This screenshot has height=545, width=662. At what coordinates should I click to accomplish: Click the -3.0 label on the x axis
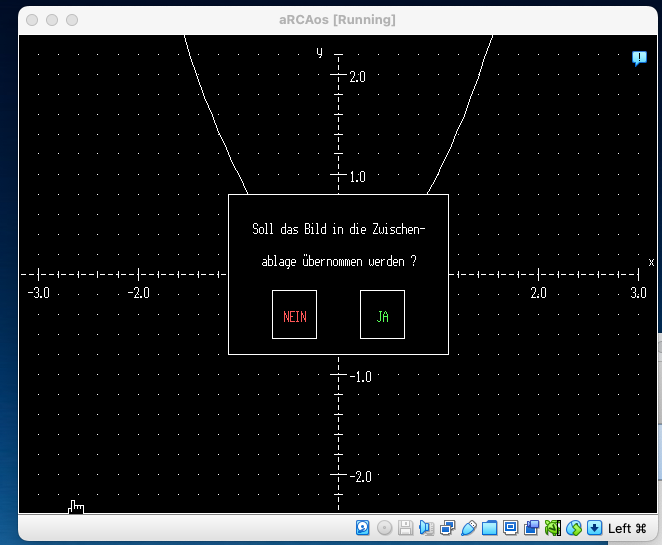(x=38, y=293)
